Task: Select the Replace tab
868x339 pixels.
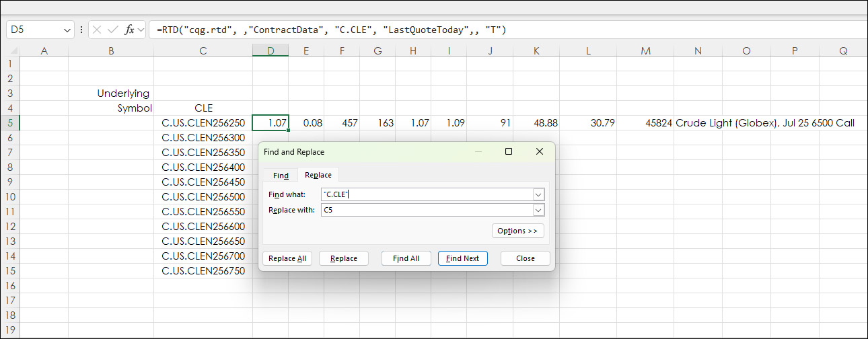Action: coord(318,175)
